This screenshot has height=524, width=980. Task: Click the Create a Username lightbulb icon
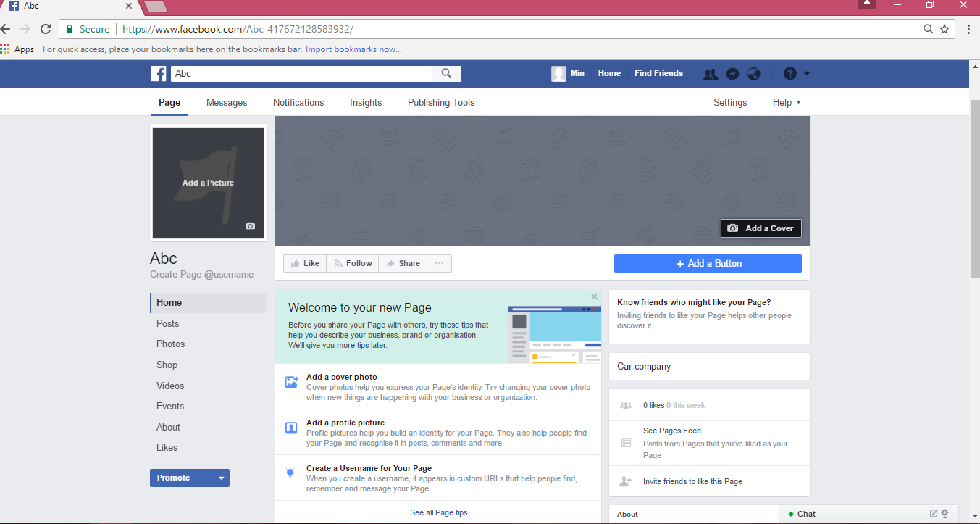pos(290,473)
